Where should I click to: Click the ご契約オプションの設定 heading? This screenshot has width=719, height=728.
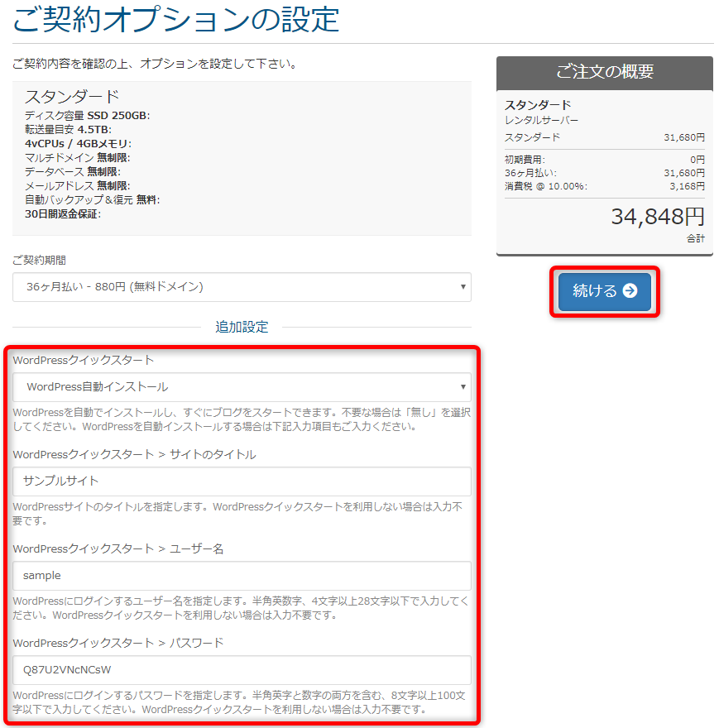[x=176, y=20]
